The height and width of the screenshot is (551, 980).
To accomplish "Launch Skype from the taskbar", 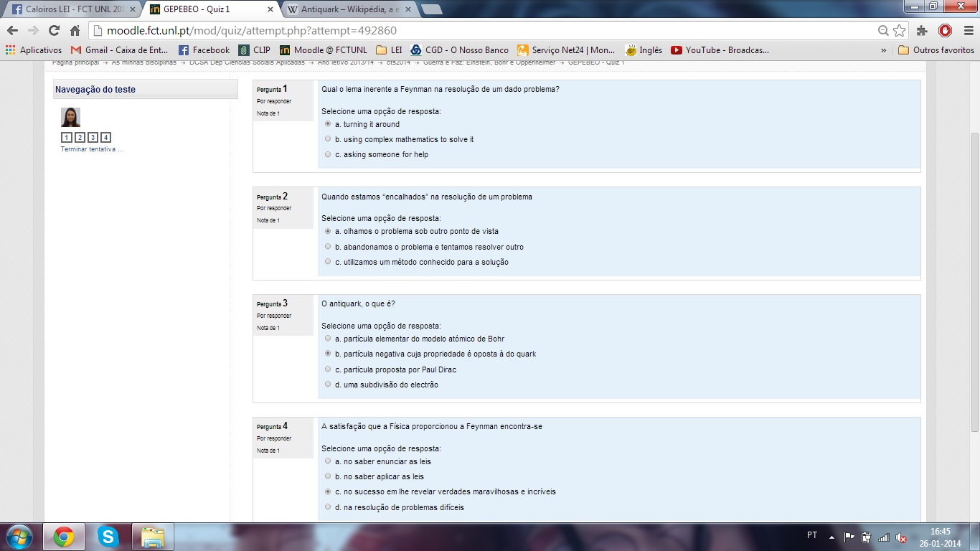I will coord(108,537).
